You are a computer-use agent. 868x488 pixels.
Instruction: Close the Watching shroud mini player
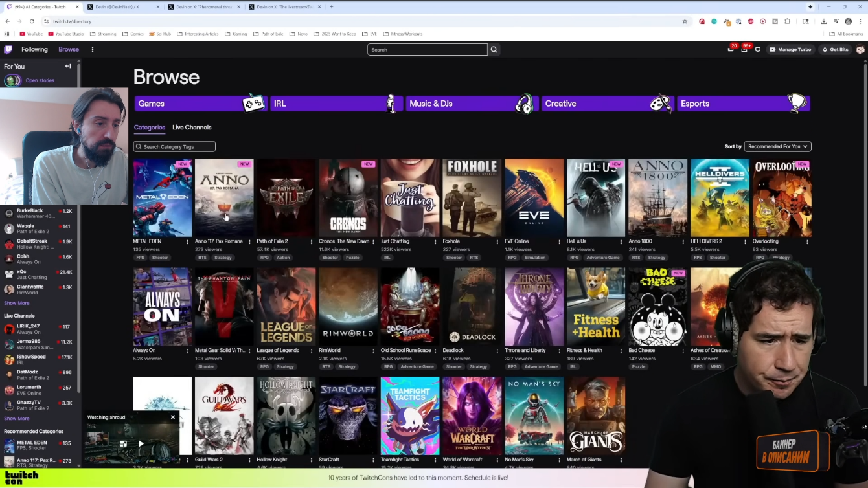coord(173,417)
